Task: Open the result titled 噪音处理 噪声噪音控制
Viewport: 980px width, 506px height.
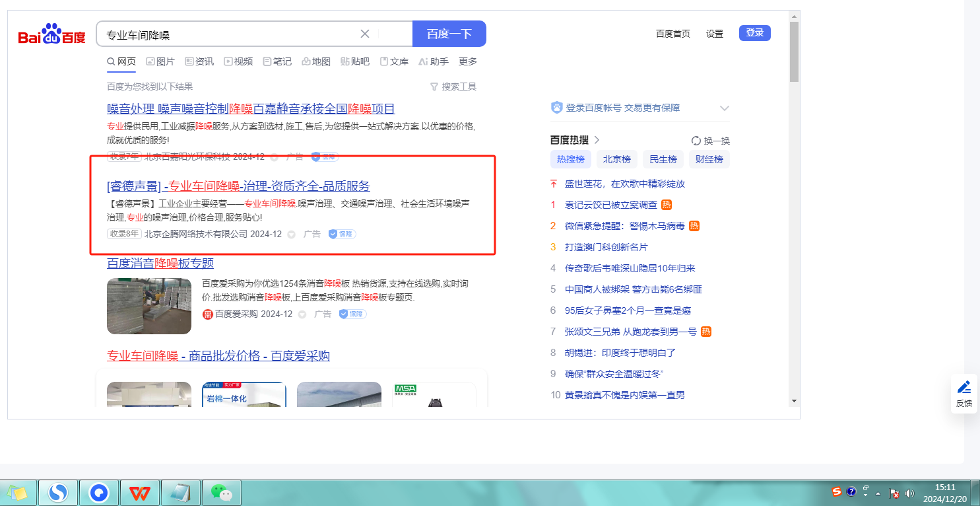Action: click(251, 109)
